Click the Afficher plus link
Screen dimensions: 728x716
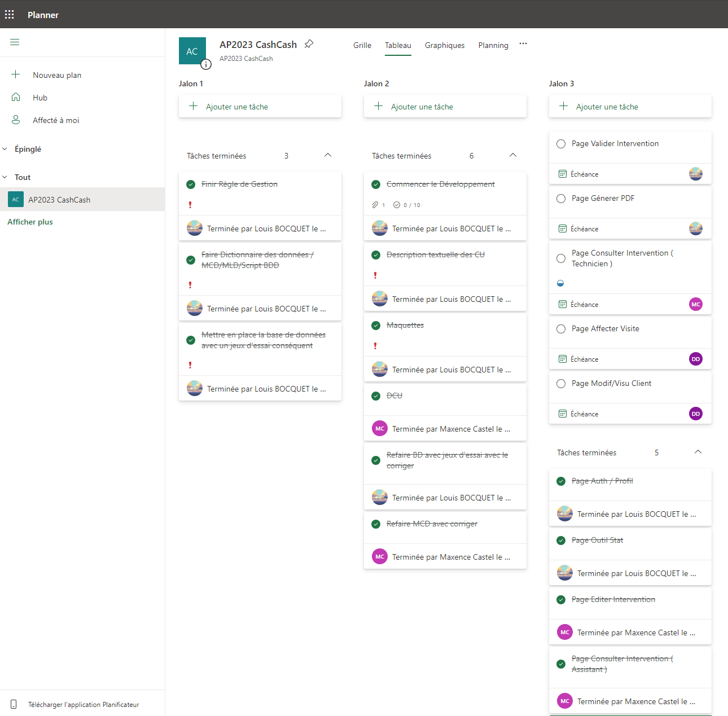point(30,222)
